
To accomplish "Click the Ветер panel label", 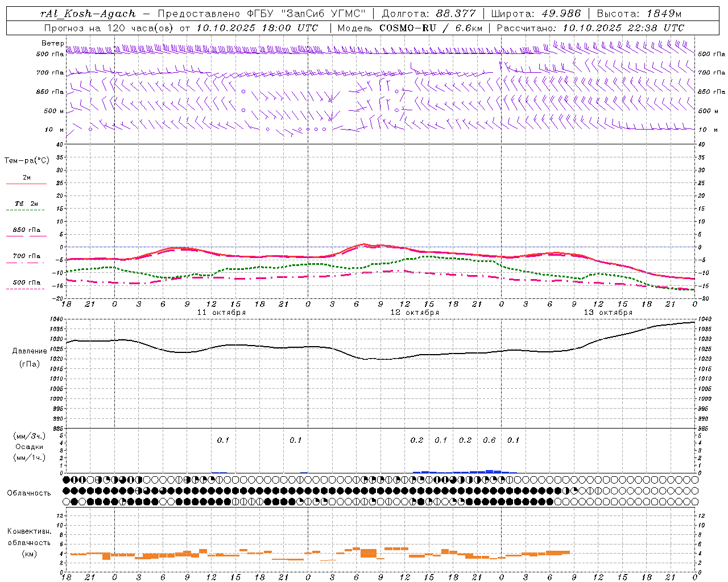I will (52, 43).
